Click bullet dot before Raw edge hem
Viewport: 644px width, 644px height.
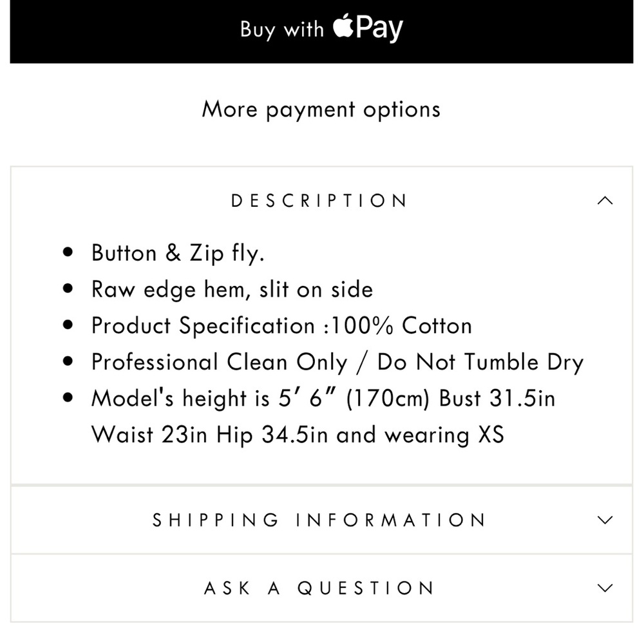(x=69, y=289)
